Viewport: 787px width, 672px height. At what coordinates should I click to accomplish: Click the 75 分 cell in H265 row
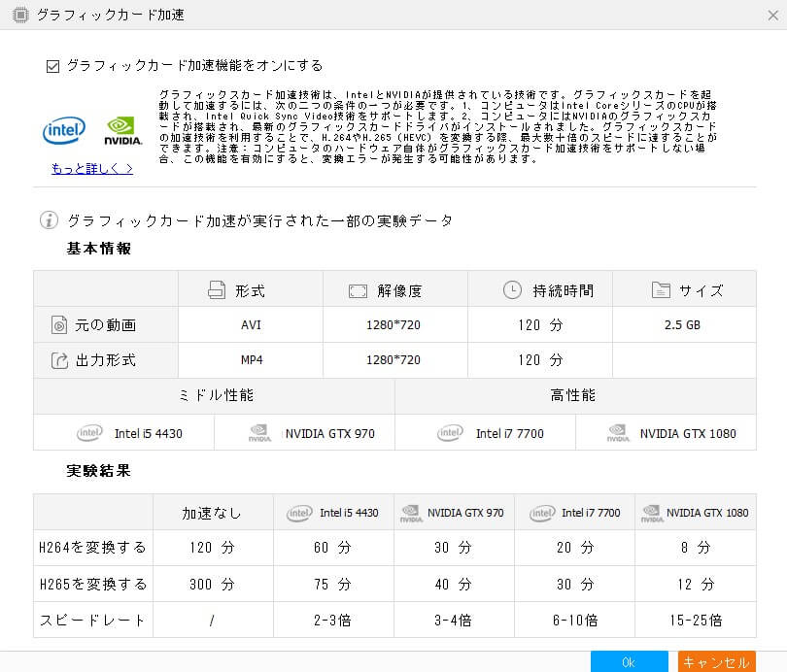[x=334, y=585]
